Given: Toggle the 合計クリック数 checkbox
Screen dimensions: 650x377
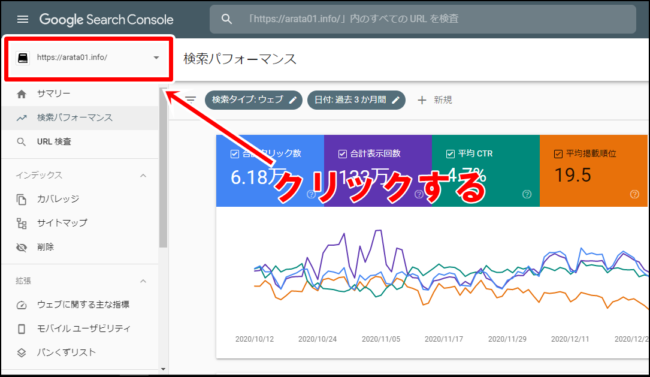Looking at the screenshot, I should 235,154.
